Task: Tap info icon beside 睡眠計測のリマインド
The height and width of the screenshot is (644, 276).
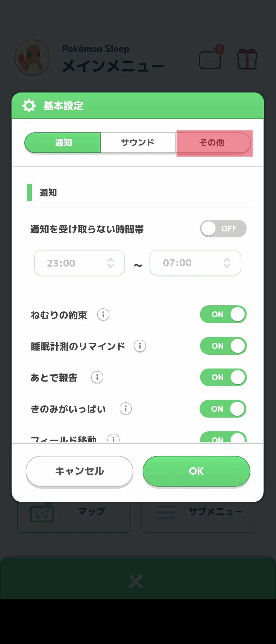Action: tap(140, 346)
